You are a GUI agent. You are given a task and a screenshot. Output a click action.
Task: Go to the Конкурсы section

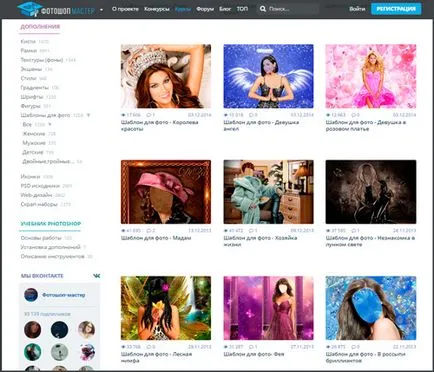coord(157,9)
